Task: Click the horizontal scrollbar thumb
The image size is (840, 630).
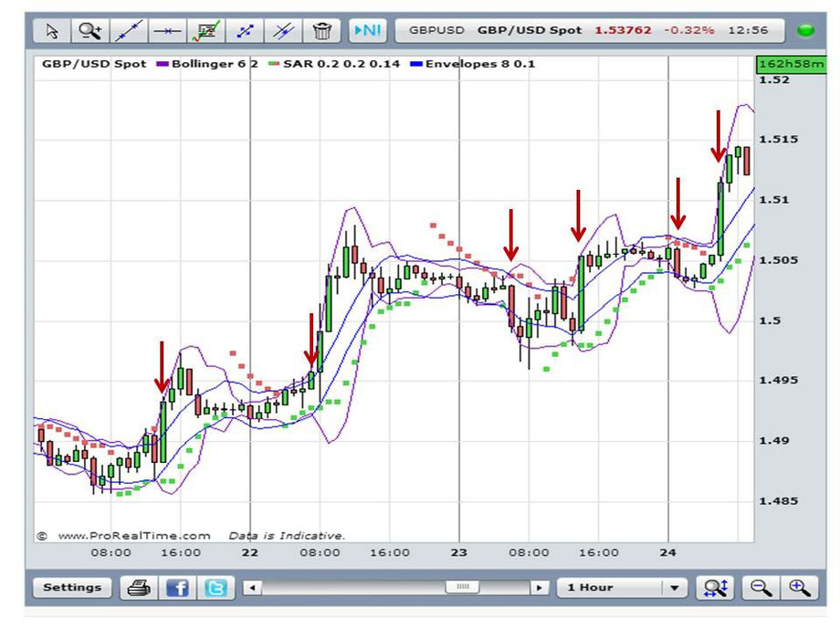Action: pos(462,587)
